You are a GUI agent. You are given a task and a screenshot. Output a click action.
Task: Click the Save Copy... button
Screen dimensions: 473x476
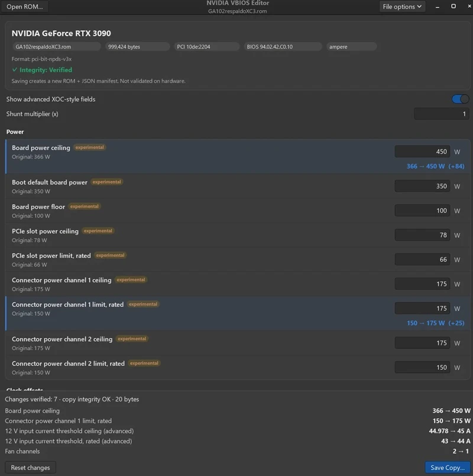448,468
